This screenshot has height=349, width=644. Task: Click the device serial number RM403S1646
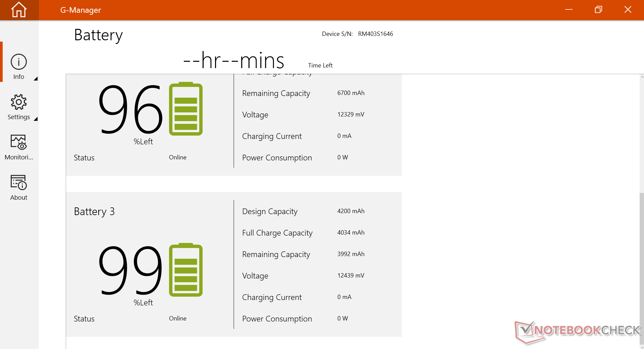click(375, 34)
